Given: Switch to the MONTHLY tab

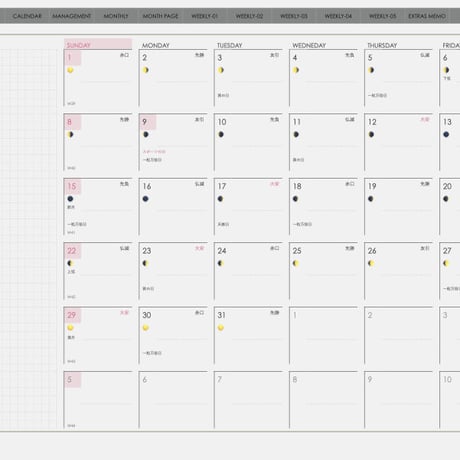Looking at the screenshot, I should coord(116,16).
